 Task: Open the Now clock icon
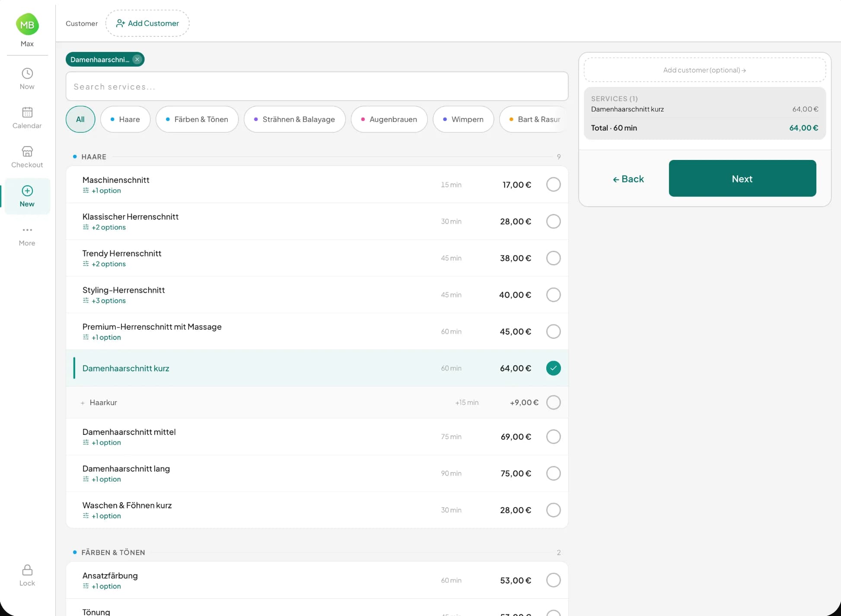coord(27,73)
